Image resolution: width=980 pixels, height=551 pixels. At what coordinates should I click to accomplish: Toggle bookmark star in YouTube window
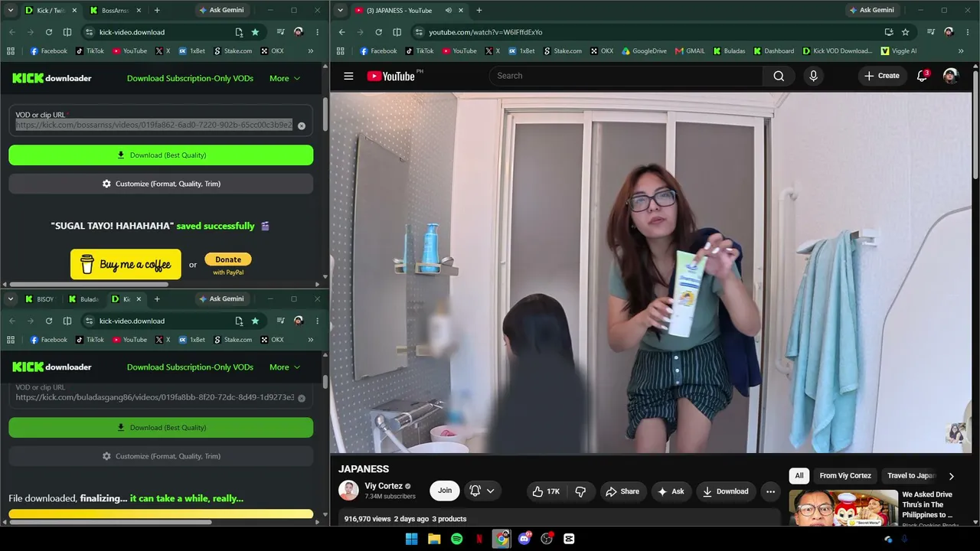click(x=905, y=32)
